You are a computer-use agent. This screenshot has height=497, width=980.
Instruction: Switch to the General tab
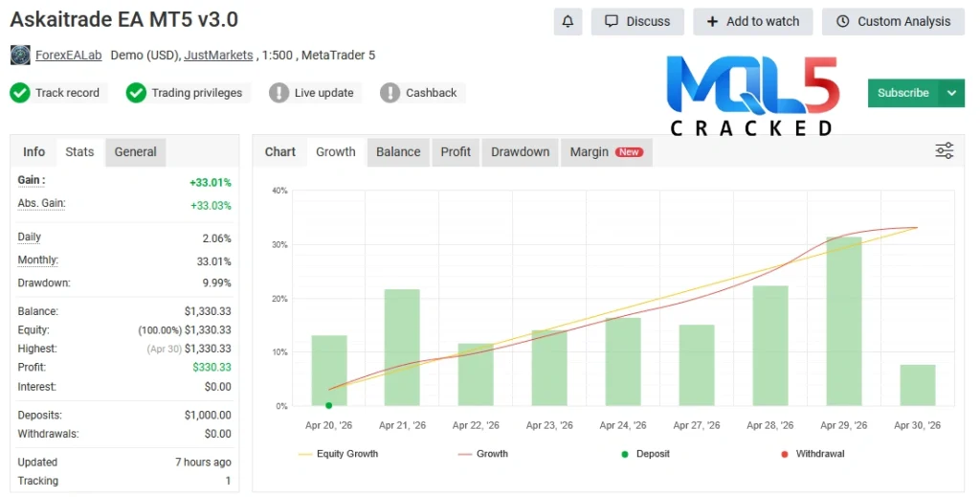point(136,152)
